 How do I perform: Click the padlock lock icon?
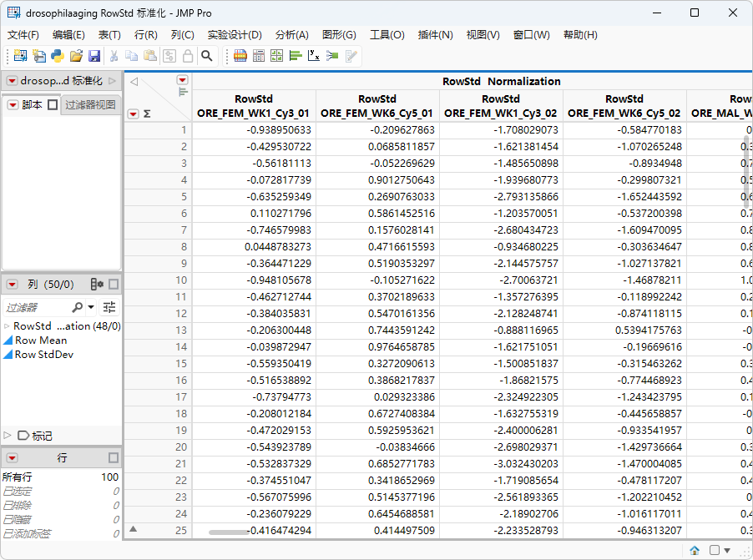(x=188, y=56)
